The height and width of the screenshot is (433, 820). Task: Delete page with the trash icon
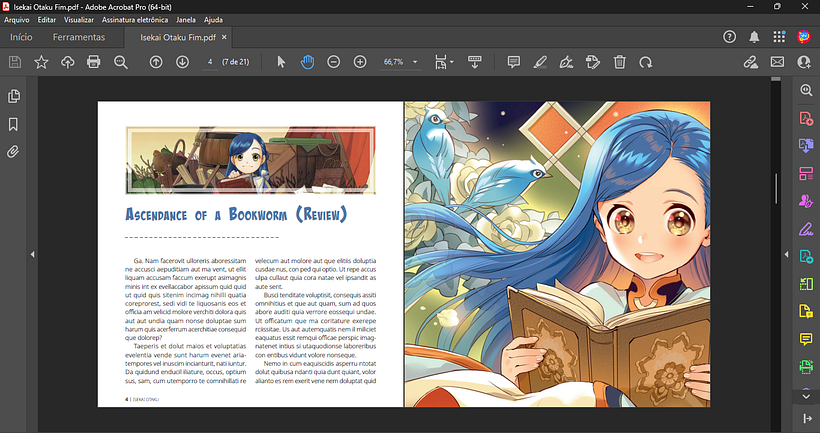tap(620, 62)
